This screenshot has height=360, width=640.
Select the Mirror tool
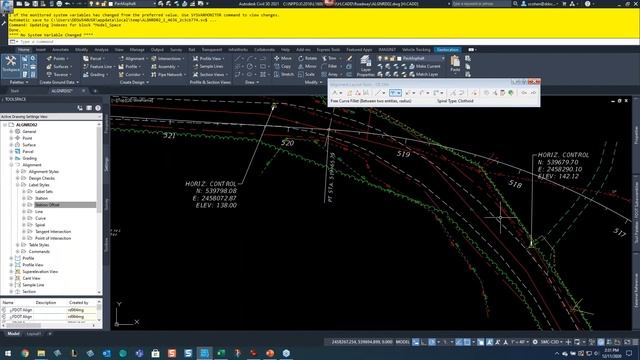[307, 66]
